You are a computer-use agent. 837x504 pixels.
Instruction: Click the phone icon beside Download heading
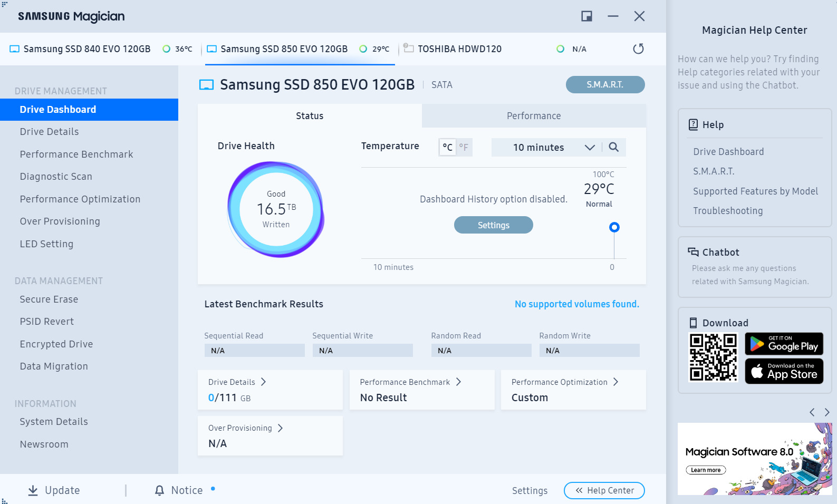(693, 323)
